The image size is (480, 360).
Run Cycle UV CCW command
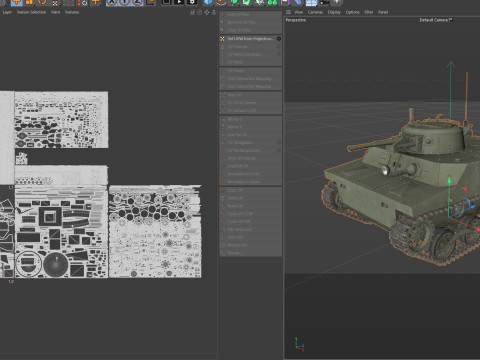tap(250, 214)
